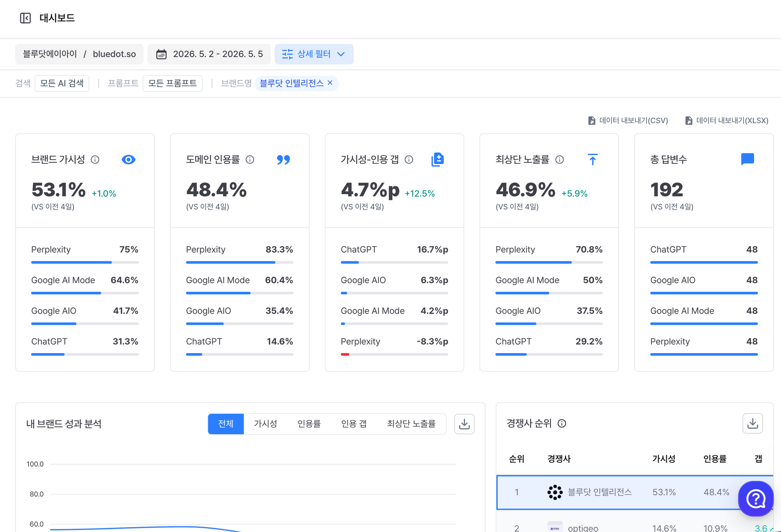The height and width of the screenshot is (532, 781).
Task: Click the 인용률 column header
Action: [x=715, y=459]
